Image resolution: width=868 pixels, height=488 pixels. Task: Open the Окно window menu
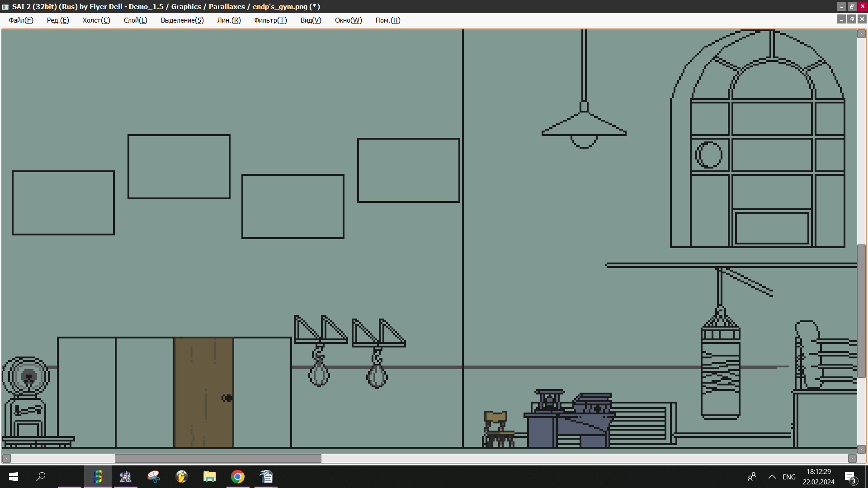[348, 20]
